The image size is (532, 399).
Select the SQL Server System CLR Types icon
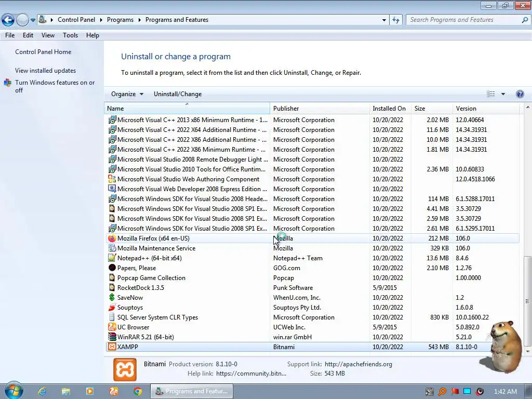coord(112,317)
